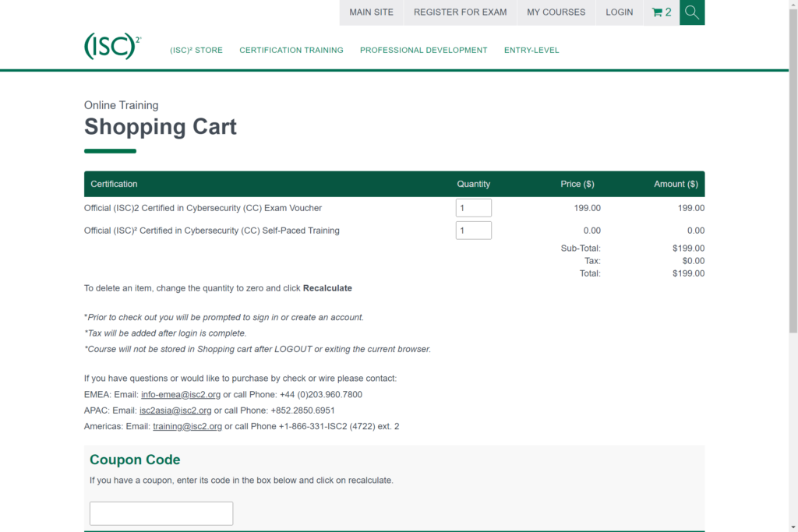The width and height of the screenshot is (798, 532).
Task: Click the Certification column header
Action: (x=114, y=184)
